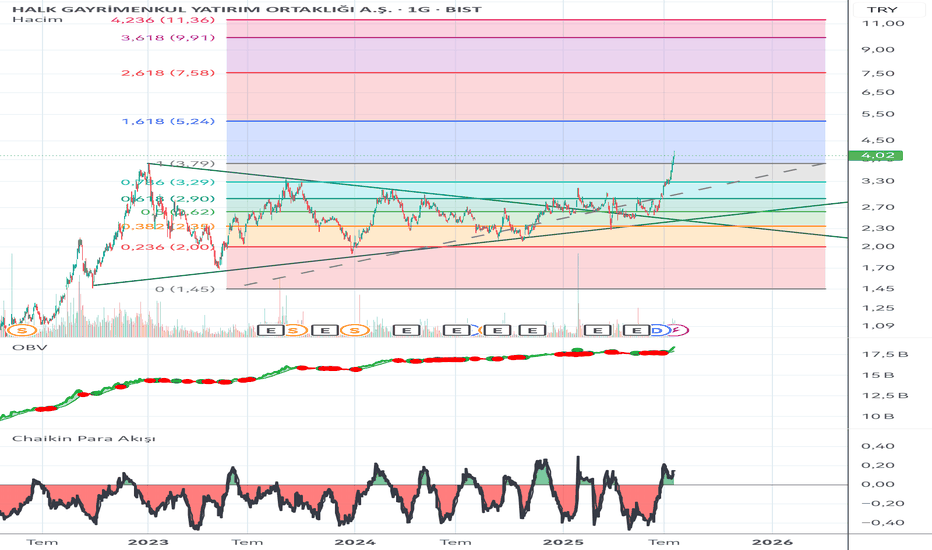Click the 2024 label on the time axis
The image size is (932, 550).
click(355, 542)
